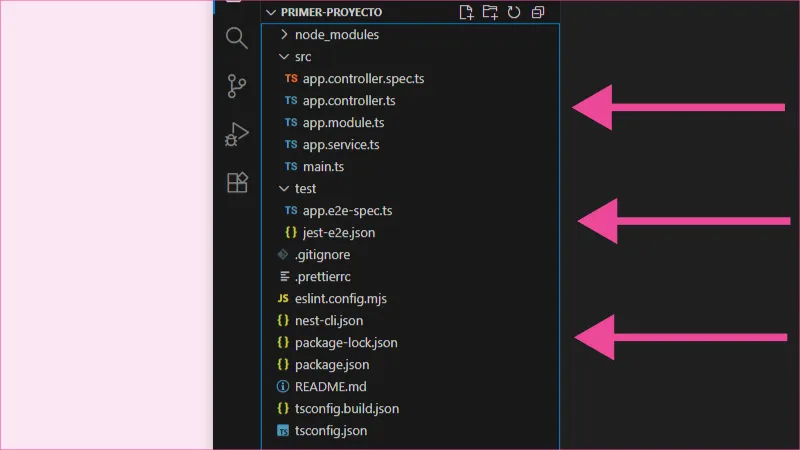
Task: Click the New File icon
Action: click(x=466, y=12)
